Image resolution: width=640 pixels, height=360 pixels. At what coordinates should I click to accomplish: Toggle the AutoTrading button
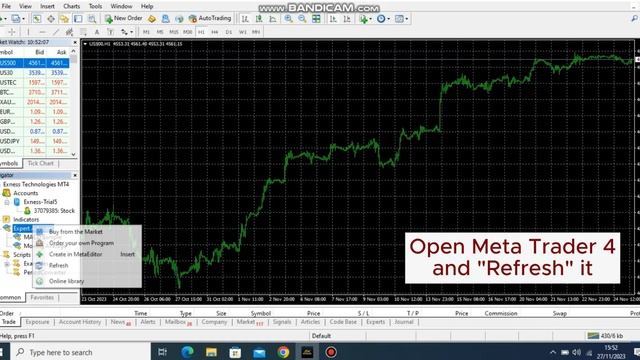(210, 18)
